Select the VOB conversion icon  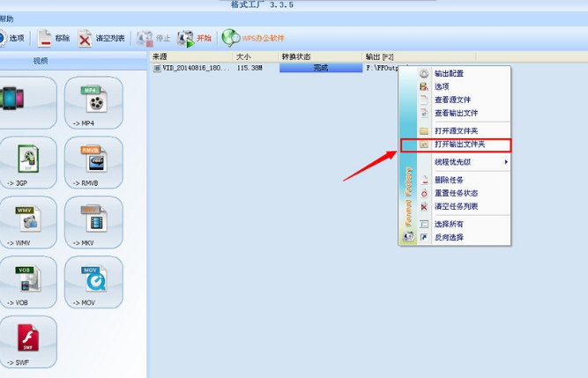(x=28, y=282)
